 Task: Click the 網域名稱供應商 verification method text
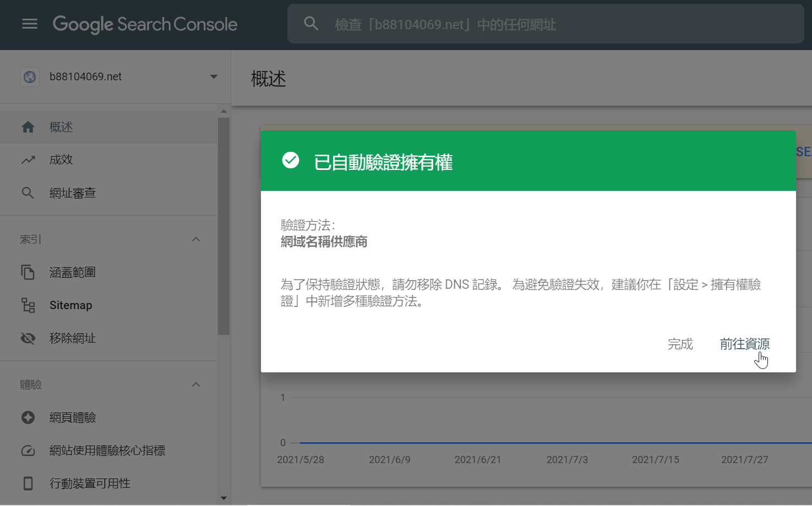[x=324, y=242]
